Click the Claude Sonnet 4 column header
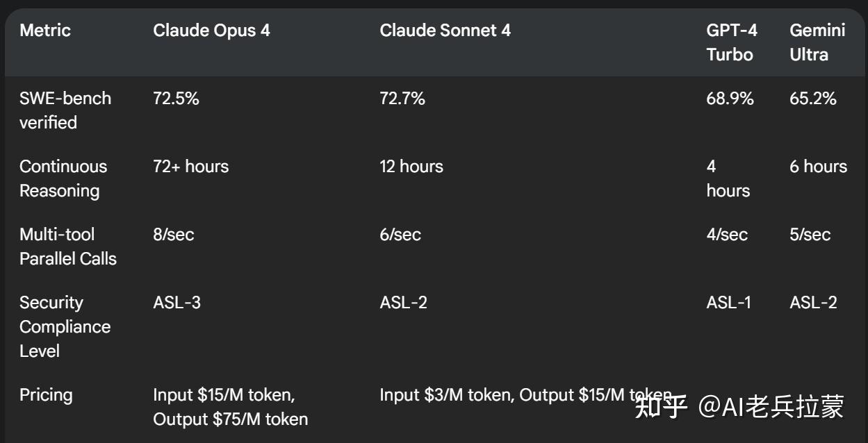The image size is (868, 443). click(x=445, y=31)
